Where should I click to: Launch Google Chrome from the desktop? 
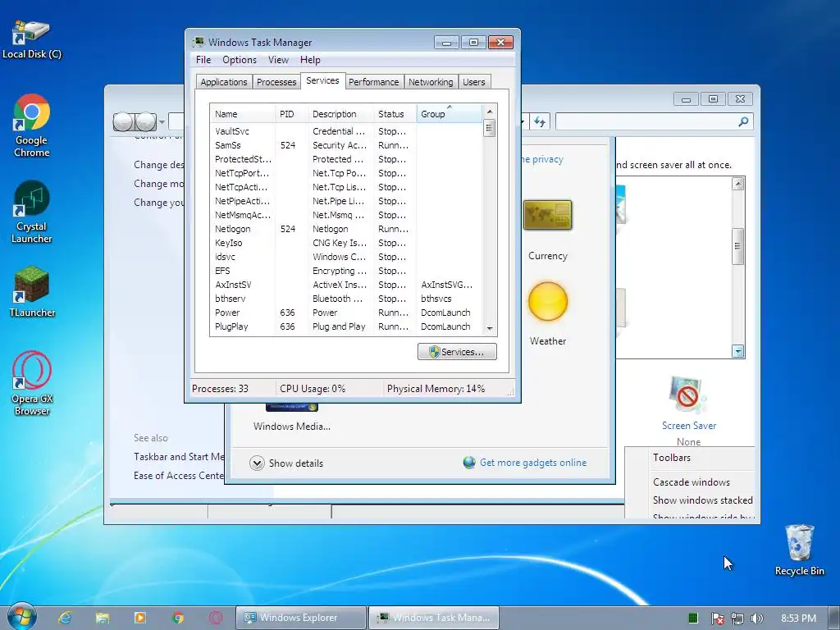tap(32, 126)
